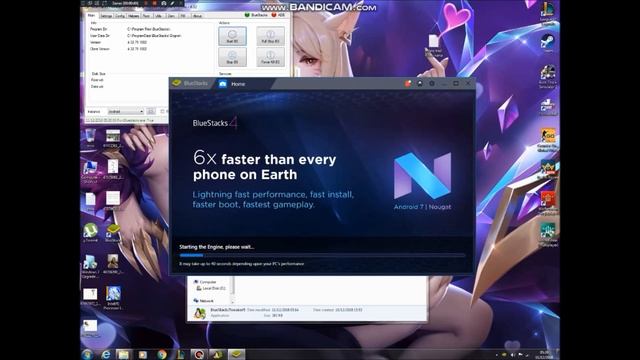This screenshot has width=640, height=360.
Task: Open the Euro Truck Simulator 2 shortcut
Action: tap(547, 77)
